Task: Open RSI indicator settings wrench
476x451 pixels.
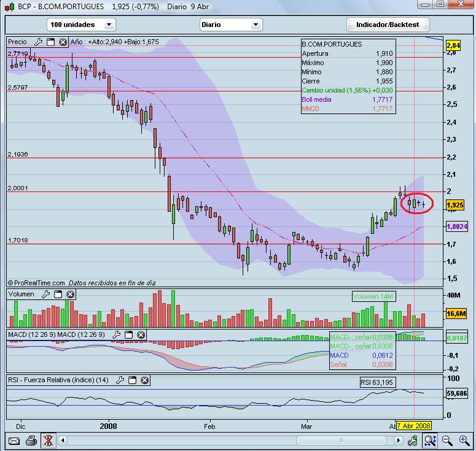Action: [x=120, y=380]
